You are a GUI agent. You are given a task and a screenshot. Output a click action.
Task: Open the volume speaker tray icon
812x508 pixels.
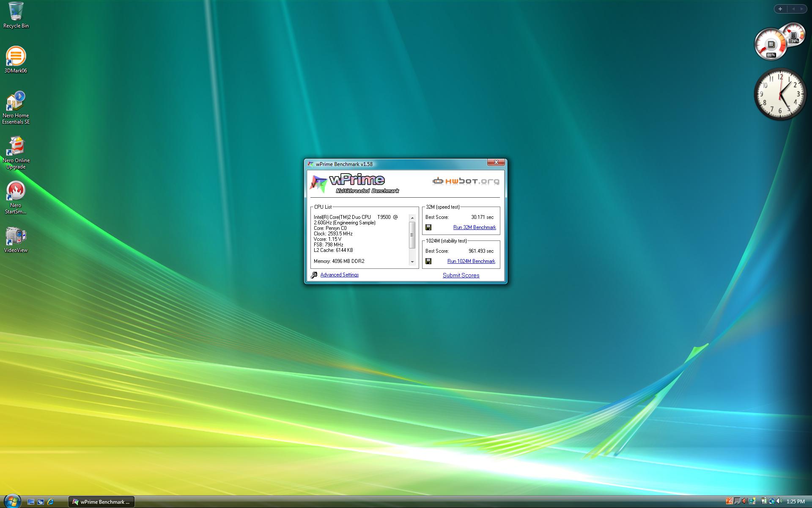pos(779,501)
